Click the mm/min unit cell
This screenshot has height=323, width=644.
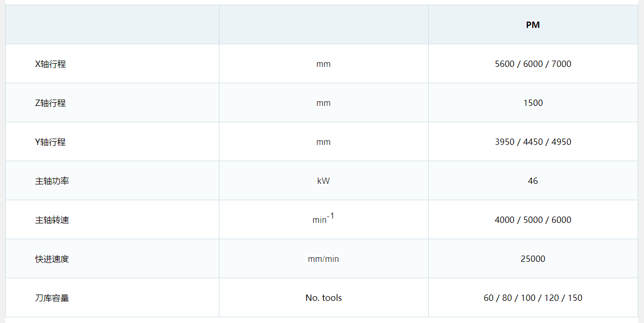[x=323, y=259]
